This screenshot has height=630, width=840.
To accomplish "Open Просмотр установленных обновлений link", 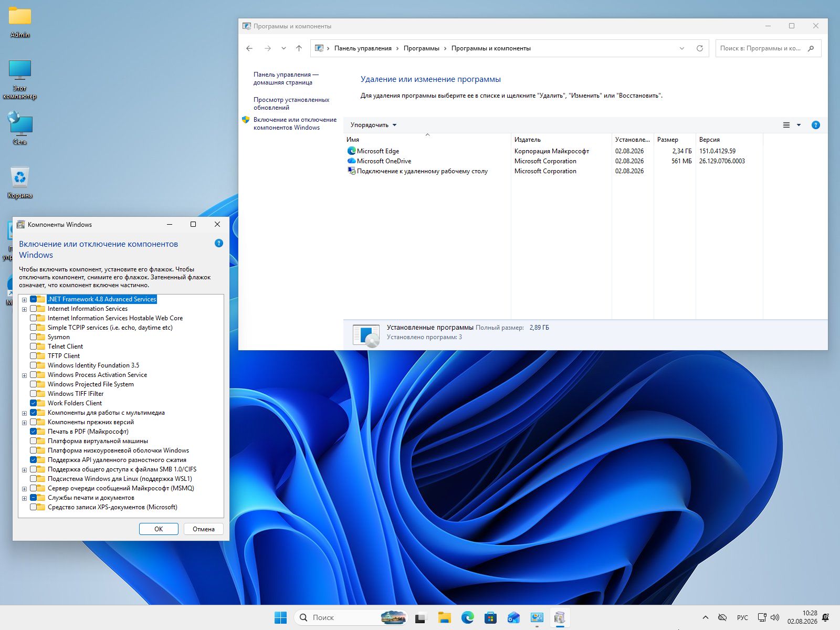I will (x=291, y=103).
